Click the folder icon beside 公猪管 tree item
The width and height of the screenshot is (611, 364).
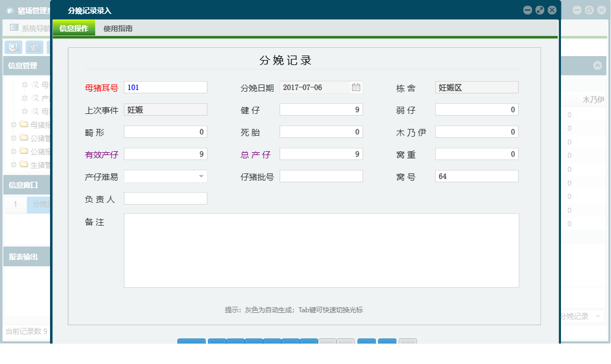point(23,138)
